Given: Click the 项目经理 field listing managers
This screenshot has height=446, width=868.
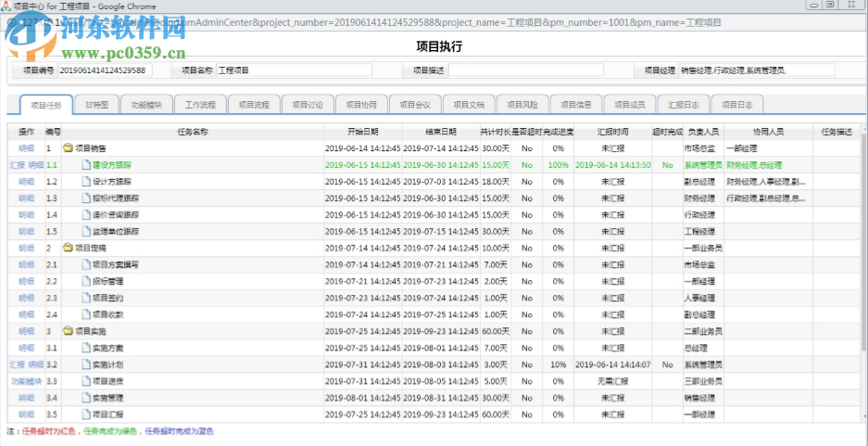Looking at the screenshot, I should coord(757,70).
